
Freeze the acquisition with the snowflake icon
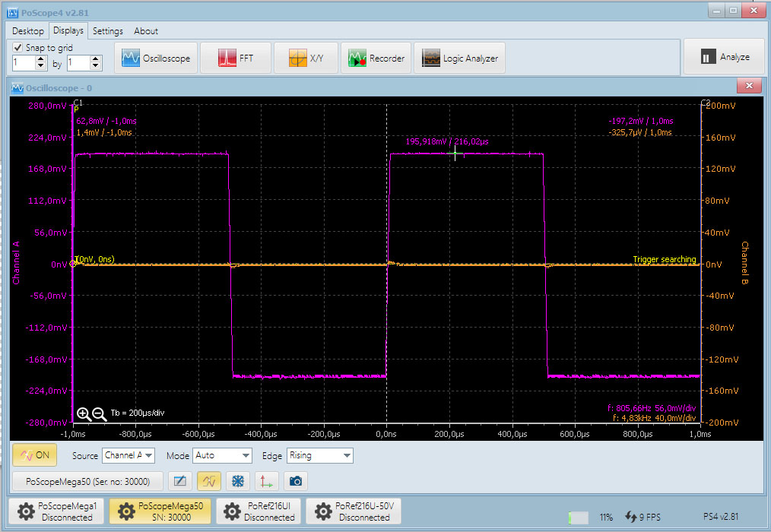pos(236,480)
